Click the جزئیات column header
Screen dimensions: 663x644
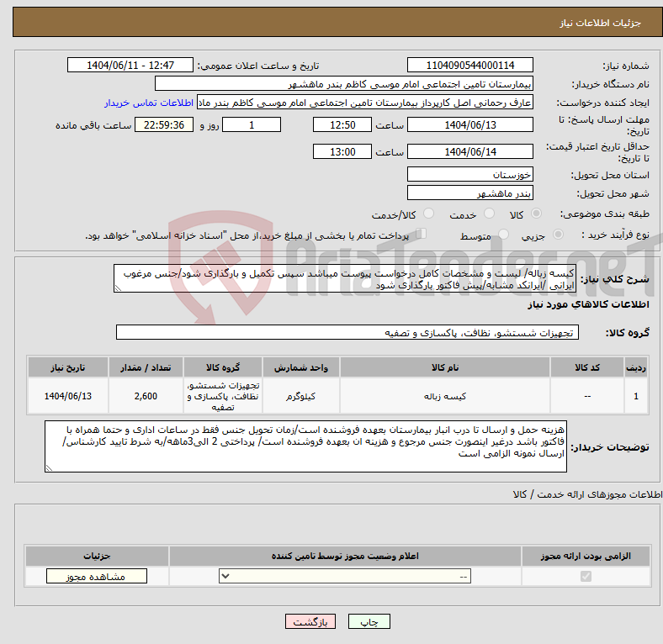coord(97,556)
